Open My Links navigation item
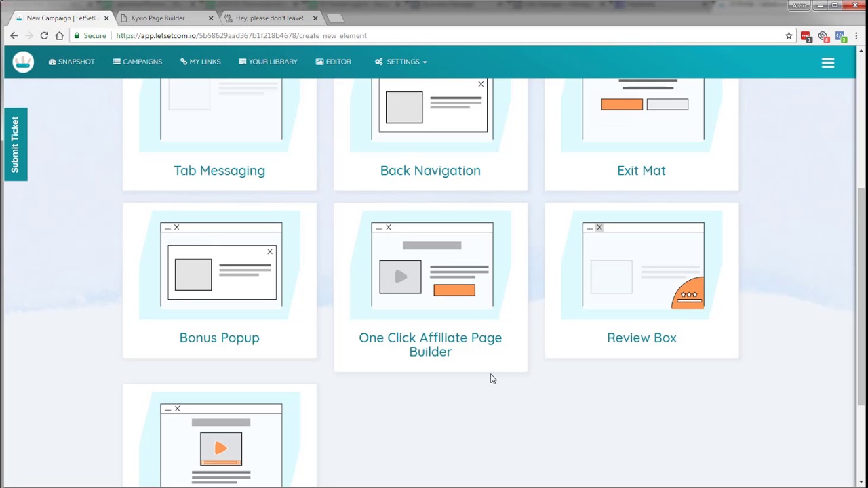The height and width of the screenshot is (488, 868). pyautogui.click(x=201, y=62)
